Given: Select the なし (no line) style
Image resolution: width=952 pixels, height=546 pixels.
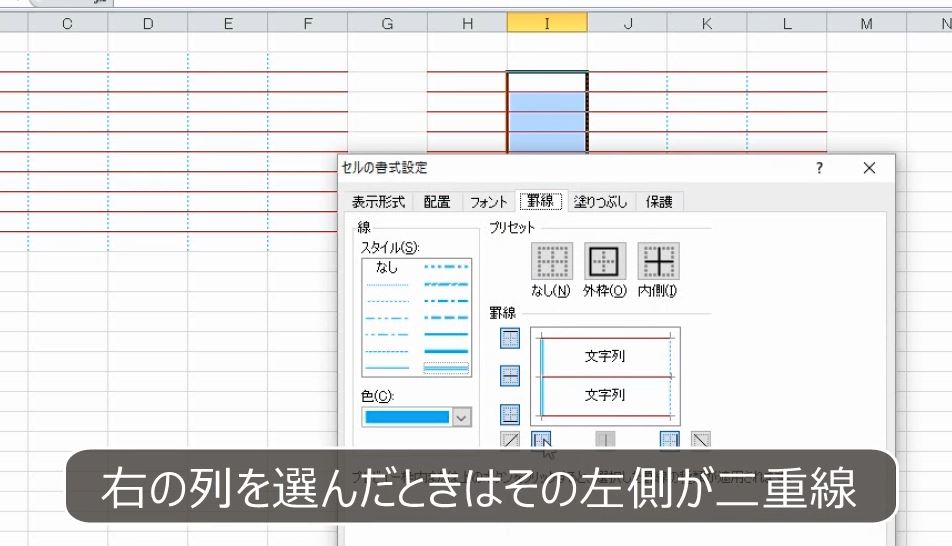Looking at the screenshot, I should [387, 267].
